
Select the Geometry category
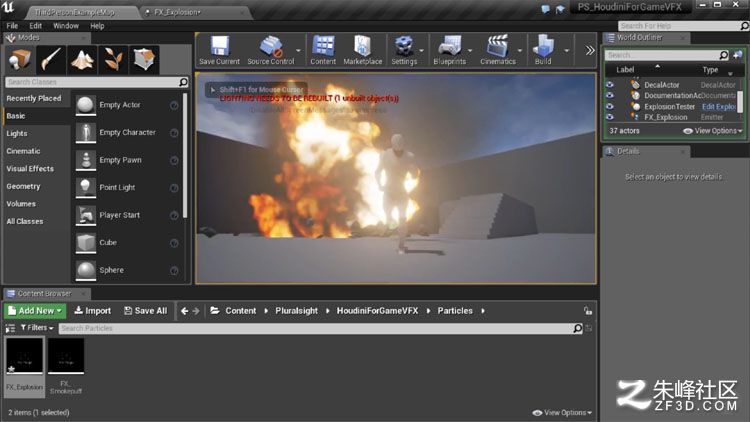point(23,186)
